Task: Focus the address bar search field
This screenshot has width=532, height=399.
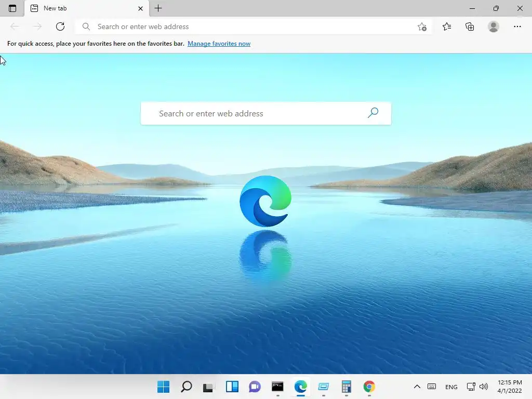Action: [x=253, y=26]
